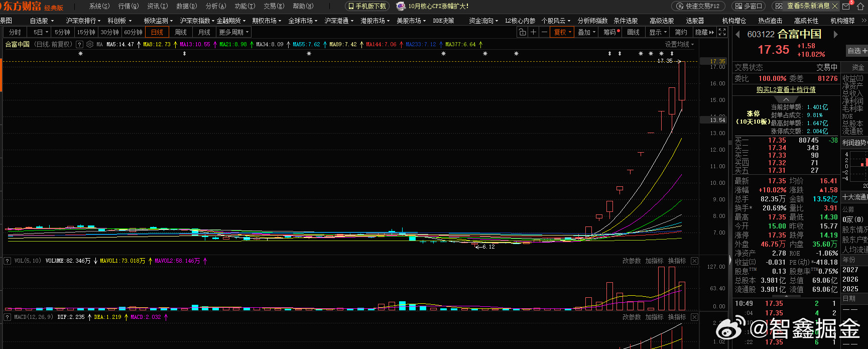
Task: Click the home arrow icon at top right
Action: (x=860, y=6)
